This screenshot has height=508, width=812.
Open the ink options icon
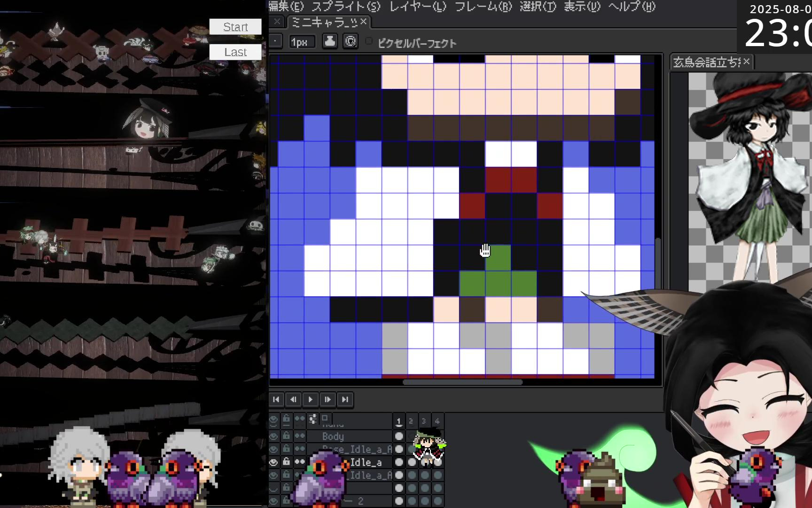[x=330, y=41]
